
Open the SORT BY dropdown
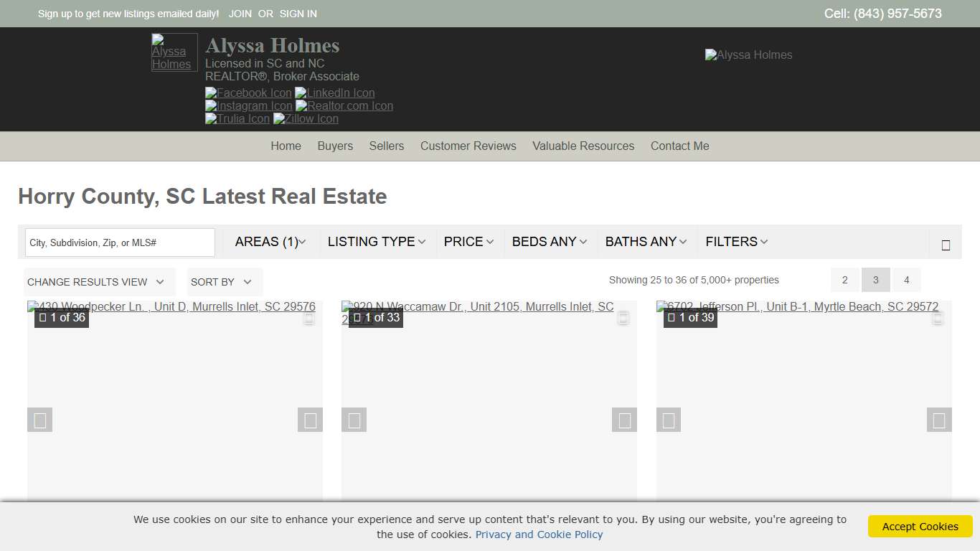tap(223, 282)
